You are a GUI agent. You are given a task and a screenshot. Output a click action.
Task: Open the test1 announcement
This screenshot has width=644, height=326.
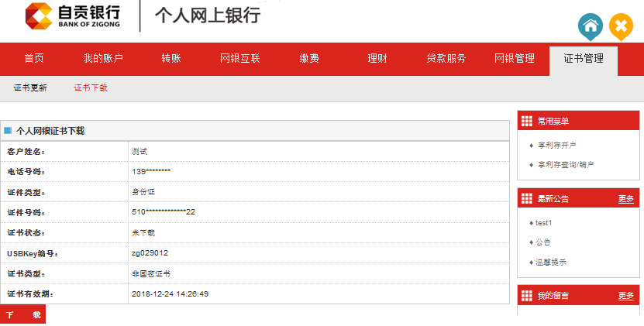544,223
